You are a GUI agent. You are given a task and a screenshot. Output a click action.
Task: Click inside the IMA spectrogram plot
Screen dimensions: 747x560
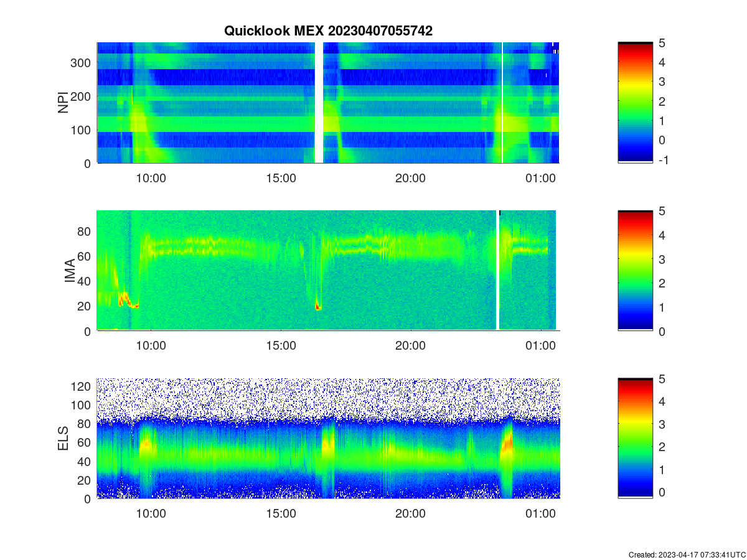[328, 271]
